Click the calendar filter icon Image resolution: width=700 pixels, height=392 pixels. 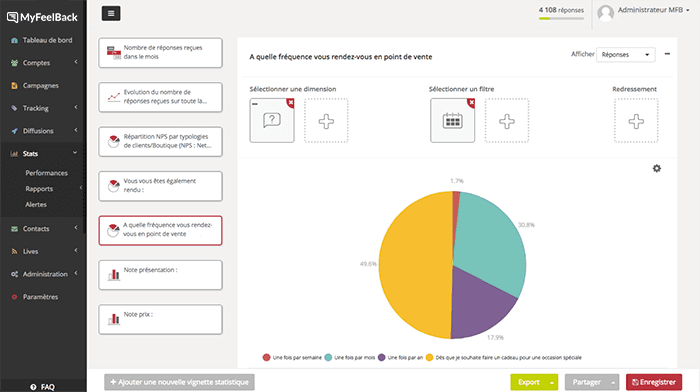(x=452, y=121)
